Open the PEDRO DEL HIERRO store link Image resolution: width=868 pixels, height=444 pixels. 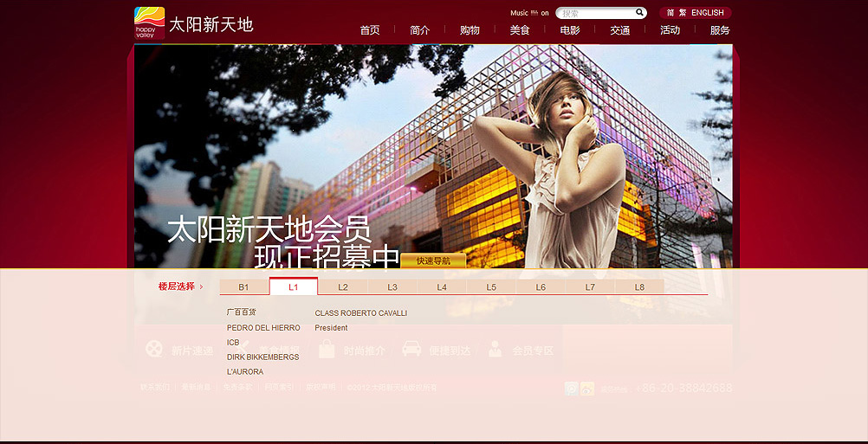tap(263, 328)
